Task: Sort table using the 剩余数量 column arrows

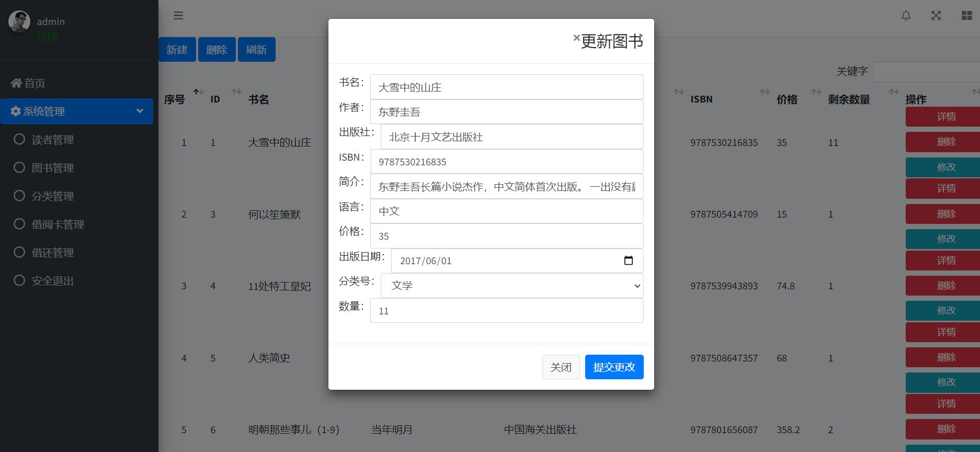Action: point(893,92)
